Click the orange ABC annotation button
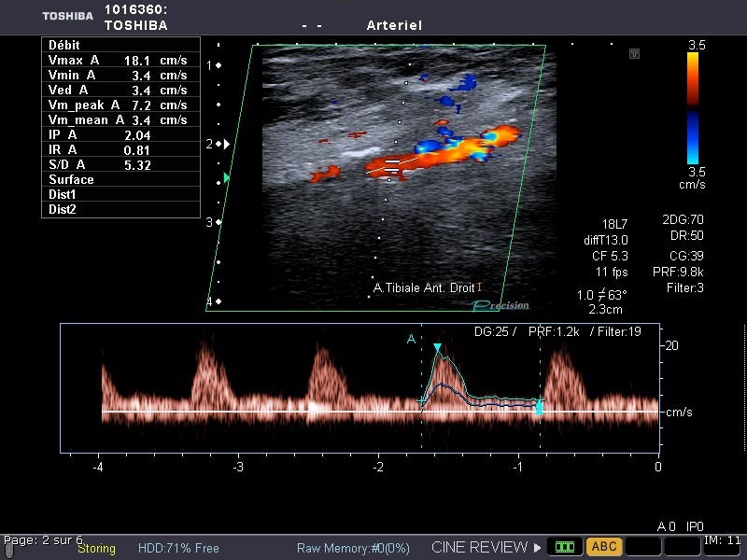The width and height of the screenshot is (747, 560). coord(604,547)
